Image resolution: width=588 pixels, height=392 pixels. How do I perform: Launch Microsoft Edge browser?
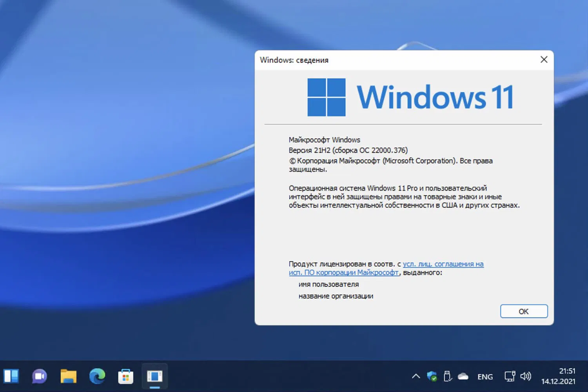point(97,376)
